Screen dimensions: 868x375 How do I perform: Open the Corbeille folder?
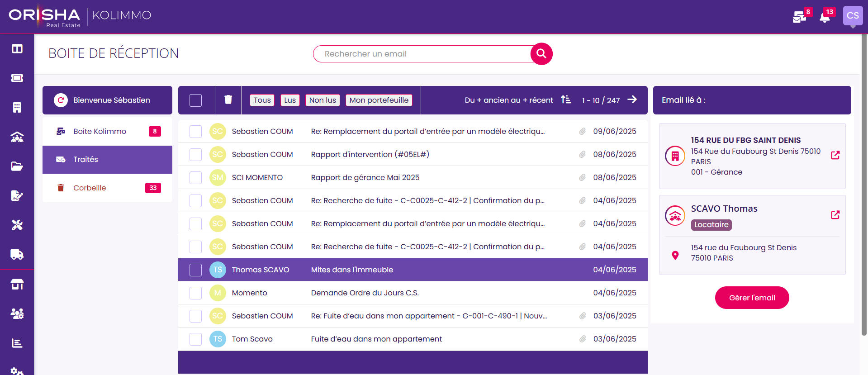tap(107, 188)
